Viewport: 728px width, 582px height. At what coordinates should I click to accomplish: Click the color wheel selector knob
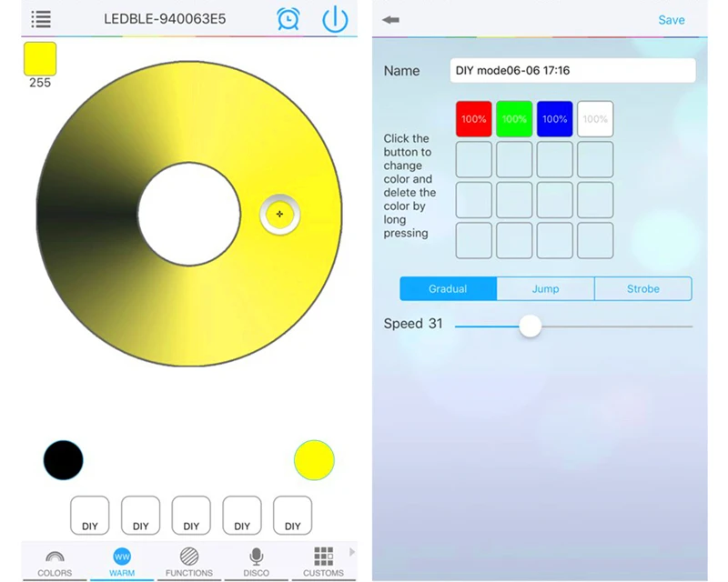tap(279, 214)
